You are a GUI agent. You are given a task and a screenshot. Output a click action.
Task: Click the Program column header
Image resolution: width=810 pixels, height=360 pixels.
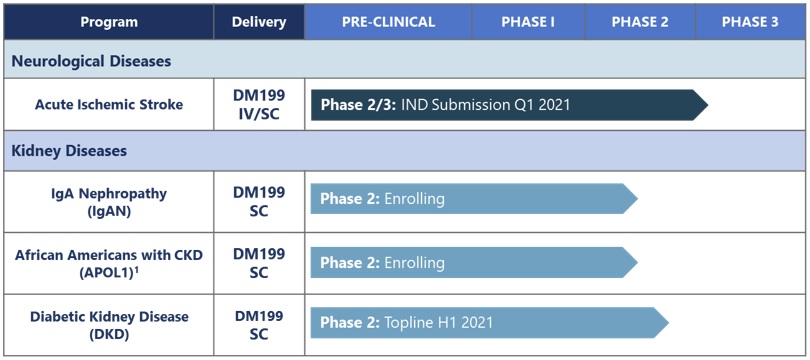click(x=109, y=22)
